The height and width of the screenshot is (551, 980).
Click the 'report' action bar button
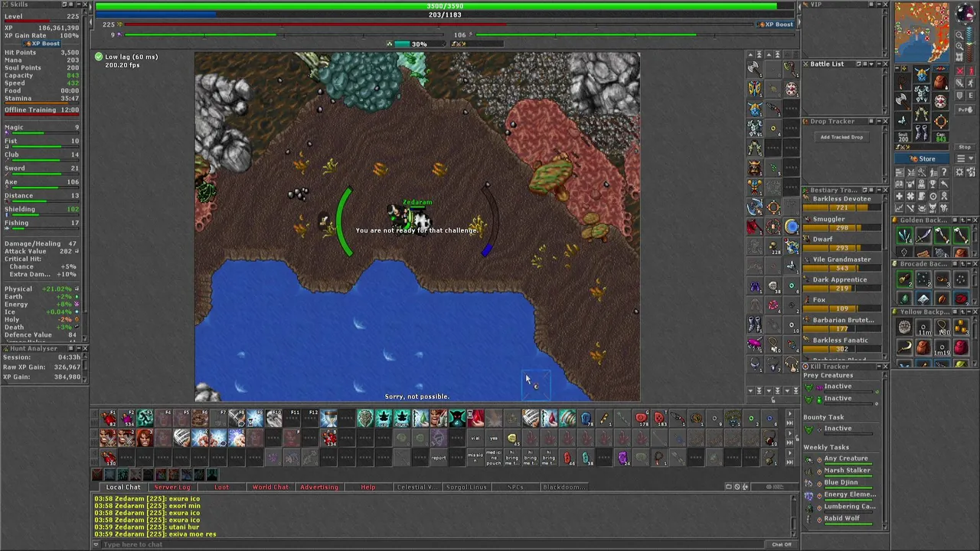coord(439,458)
